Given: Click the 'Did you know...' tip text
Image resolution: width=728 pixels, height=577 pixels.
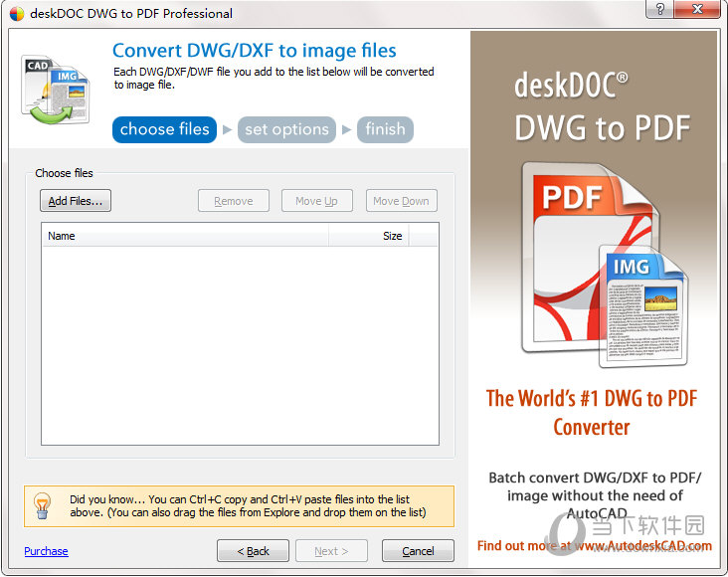Looking at the screenshot, I should coord(248,506).
